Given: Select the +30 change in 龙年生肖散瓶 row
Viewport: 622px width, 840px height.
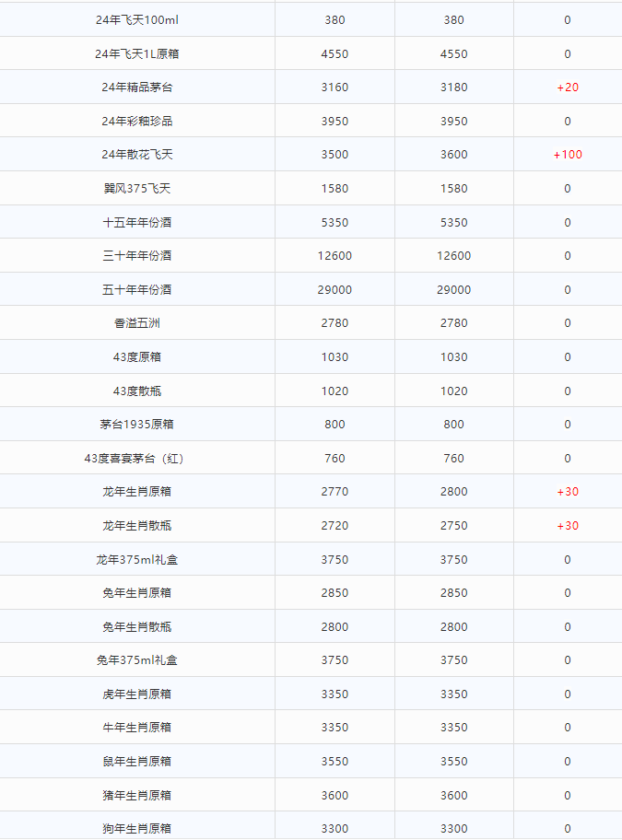Looking at the screenshot, I should click(568, 526).
